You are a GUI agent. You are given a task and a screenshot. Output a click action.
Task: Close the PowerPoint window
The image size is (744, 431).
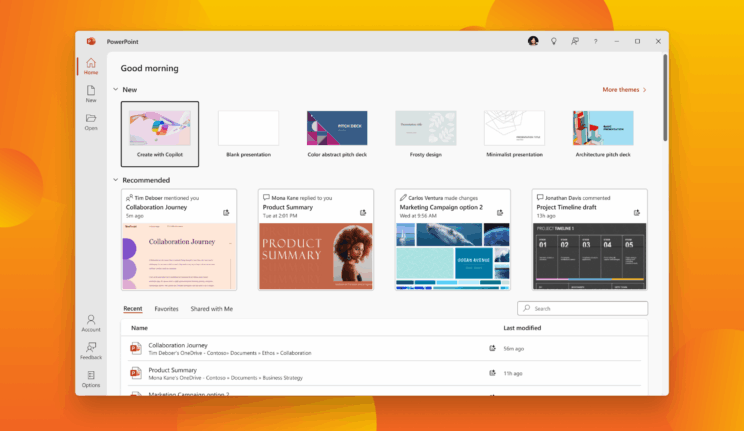(658, 41)
